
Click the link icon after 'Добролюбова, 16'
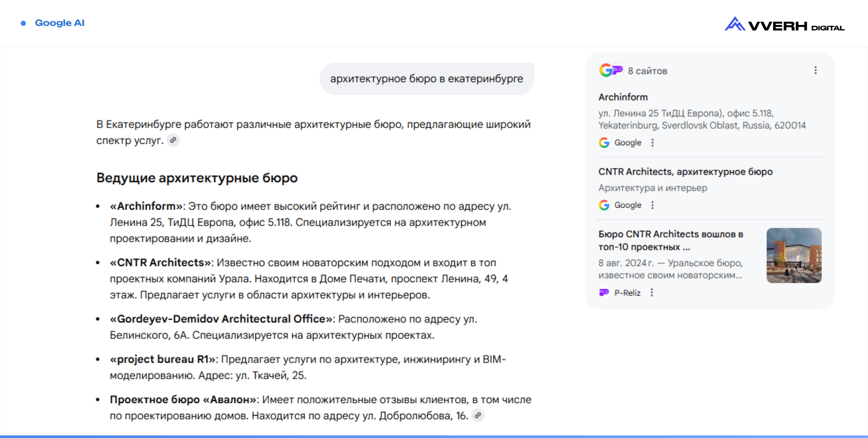[477, 415]
